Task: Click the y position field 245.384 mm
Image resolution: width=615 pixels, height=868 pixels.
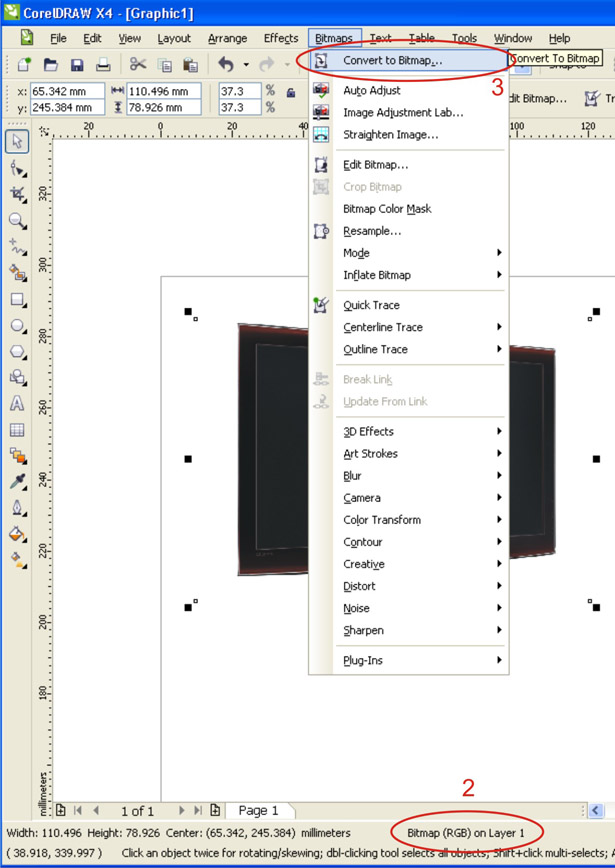Action: tap(67, 107)
